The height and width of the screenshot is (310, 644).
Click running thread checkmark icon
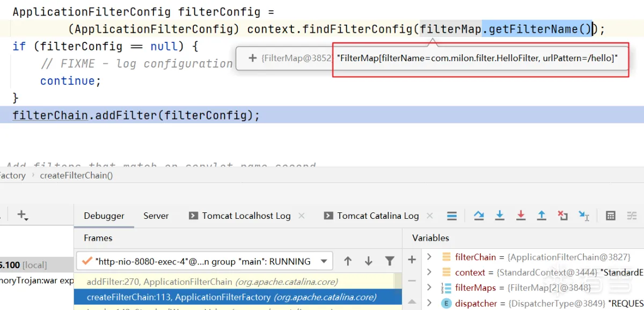[x=86, y=261]
